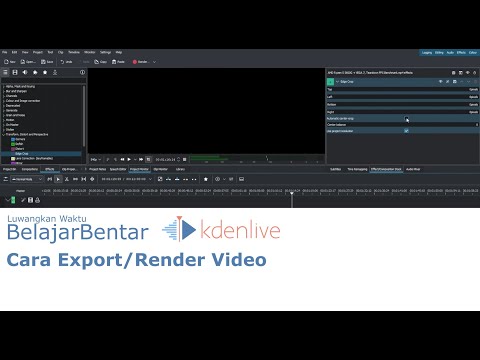The image size is (480, 360).
Task: Click the timeline track menu icon
Action: [5, 179]
